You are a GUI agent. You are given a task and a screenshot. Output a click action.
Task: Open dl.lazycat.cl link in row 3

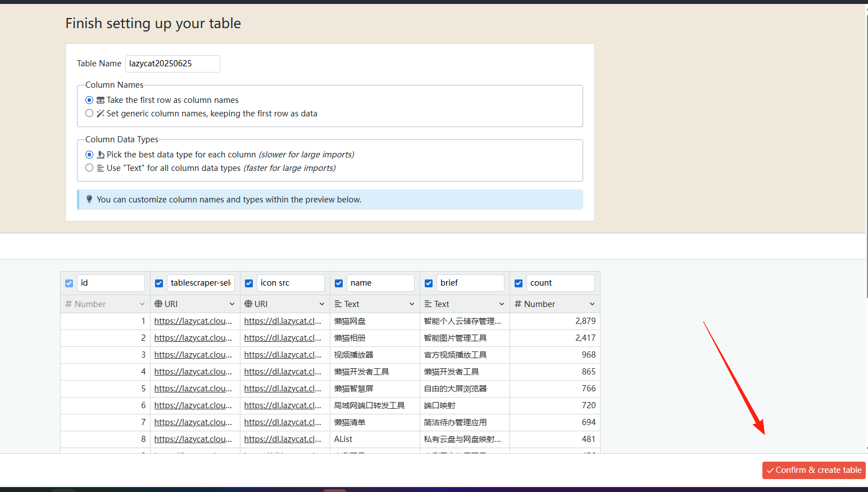tap(283, 355)
